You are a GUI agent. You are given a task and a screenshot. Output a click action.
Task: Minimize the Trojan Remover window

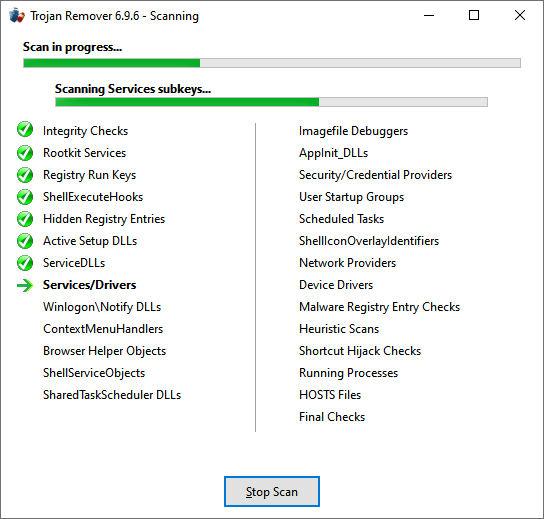tap(429, 16)
